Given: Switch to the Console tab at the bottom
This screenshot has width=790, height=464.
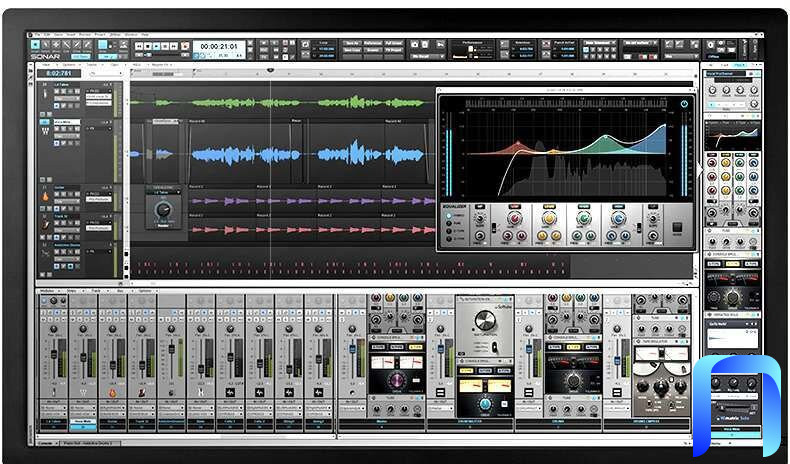Looking at the screenshot, I should point(48,443).
